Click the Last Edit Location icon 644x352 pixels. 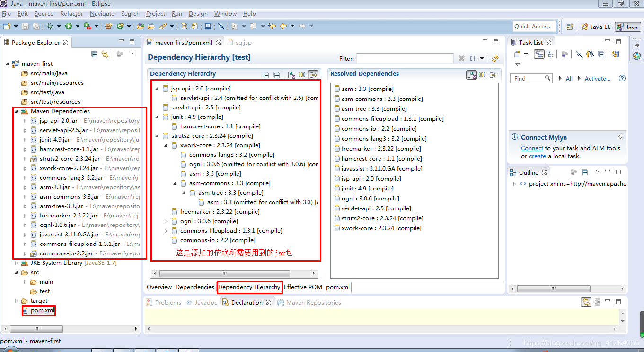(x=272, y=26)
